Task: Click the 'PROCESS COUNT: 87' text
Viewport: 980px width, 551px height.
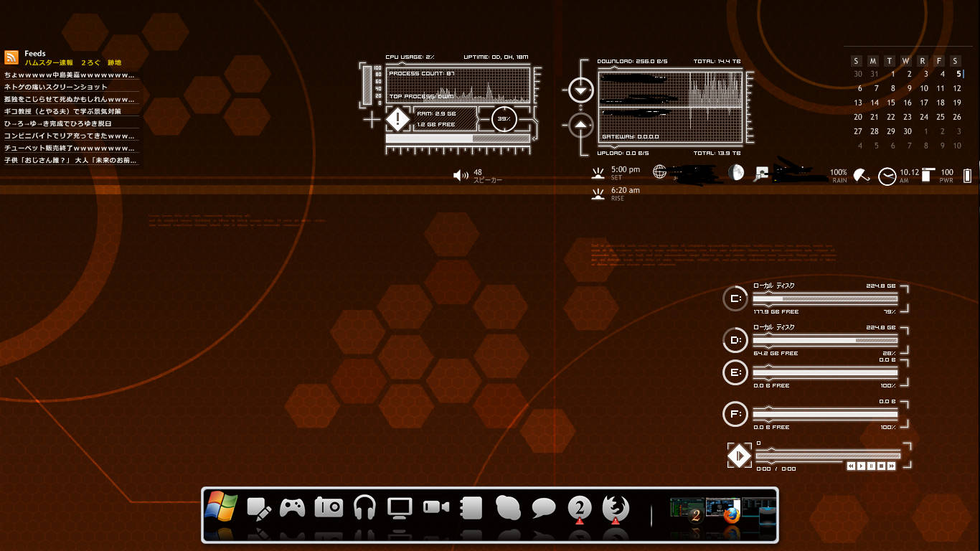Action: click(422, 74)
